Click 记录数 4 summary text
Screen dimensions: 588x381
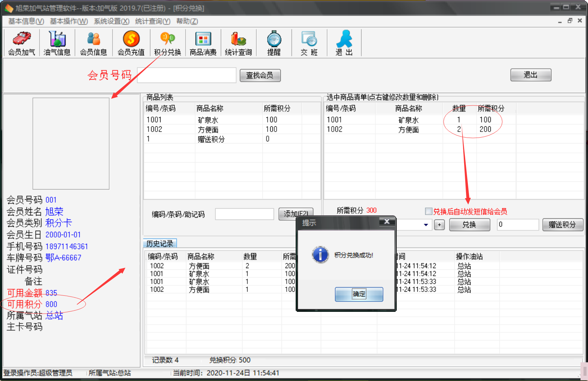tap(165, 360)
